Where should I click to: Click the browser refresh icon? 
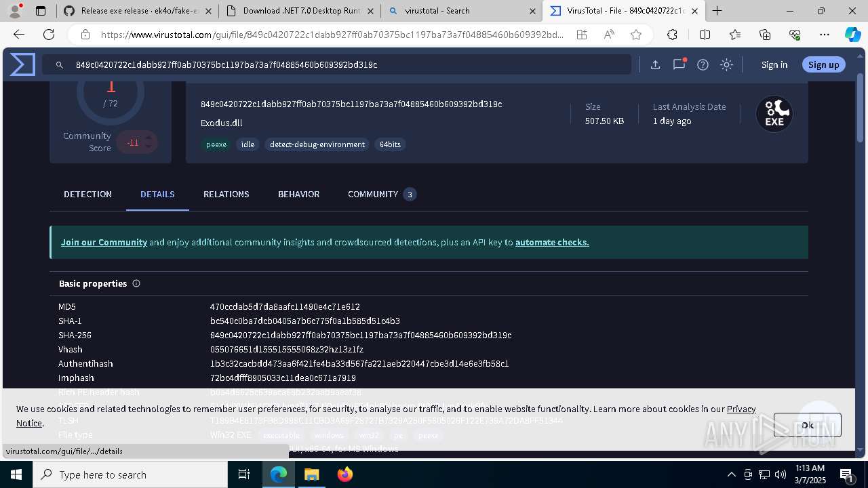[49, 35]
